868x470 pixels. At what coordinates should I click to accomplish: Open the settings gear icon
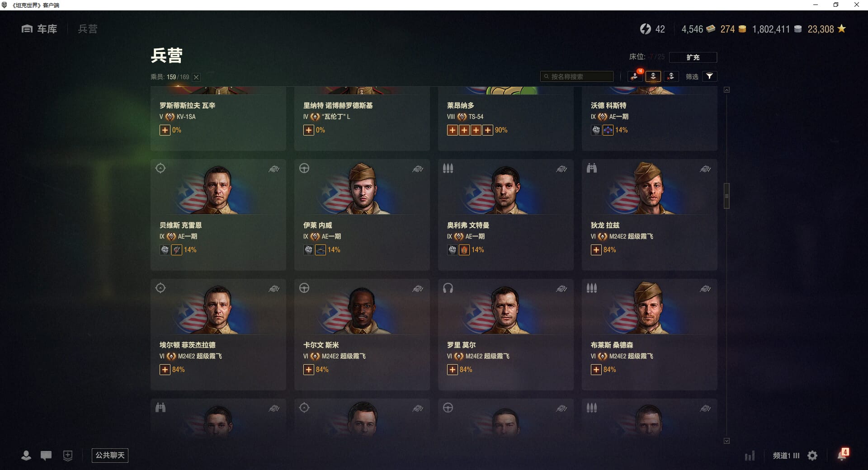[x=812, y=456]
